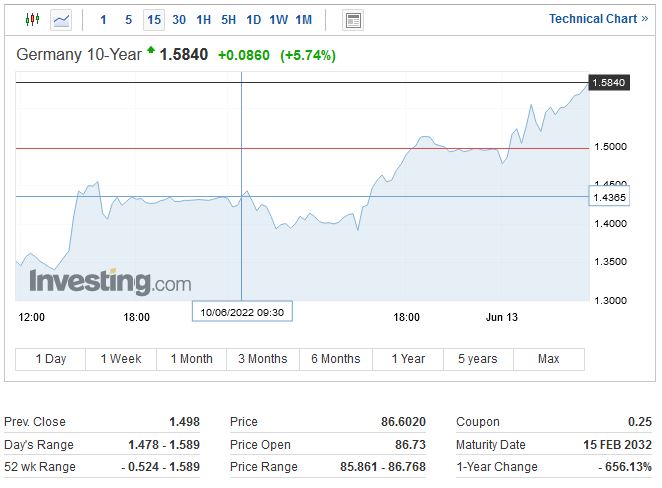Set the interval to 1W

click(x=279, y=19)
